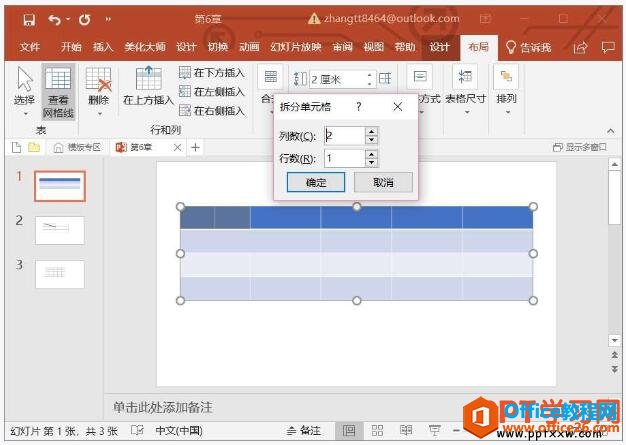The height and width of the screenshot is (445, 626).
Task: Decrease 列数 with the down arrow
Action: (x=372, y=140)
